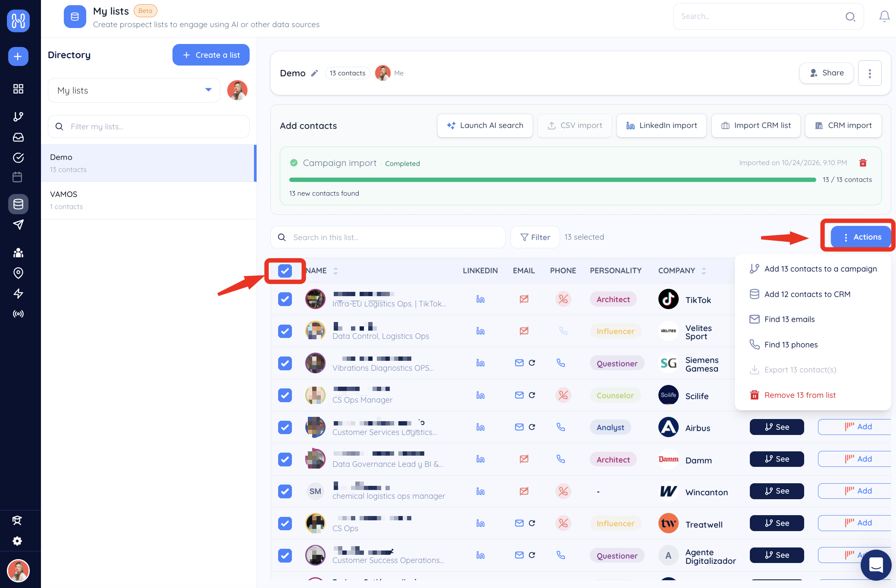Open notifications bell
Image resolution: width=896 pixels, height=588 pixels.
pos(884,16)
